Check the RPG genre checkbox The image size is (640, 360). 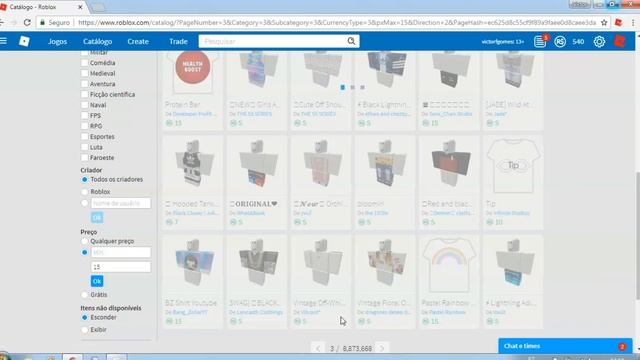click(x=84, y=126)
